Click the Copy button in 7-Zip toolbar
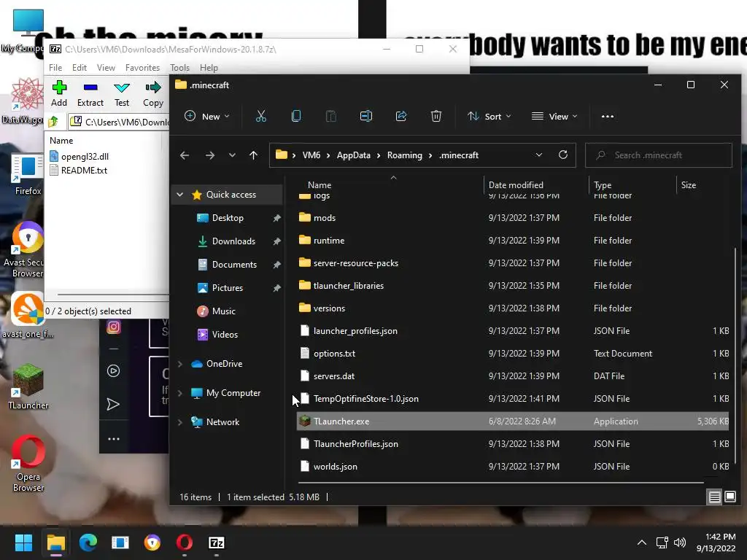 click(153, 93)
